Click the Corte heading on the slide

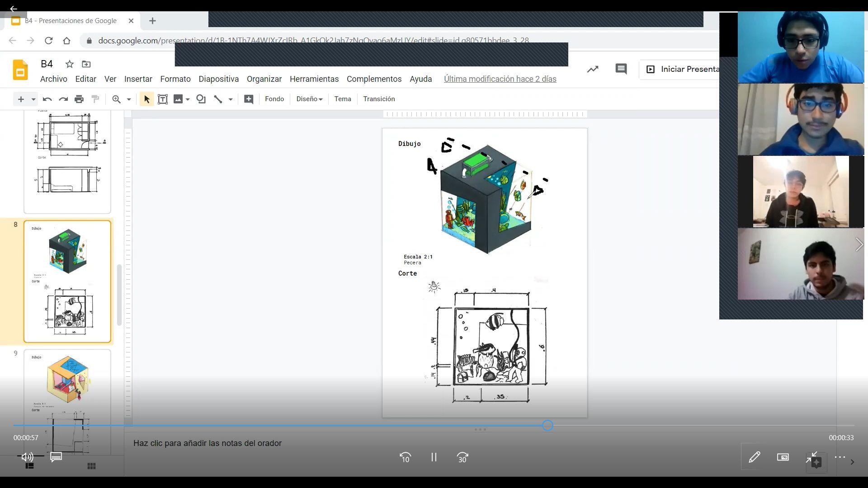(x=407, y=273)
